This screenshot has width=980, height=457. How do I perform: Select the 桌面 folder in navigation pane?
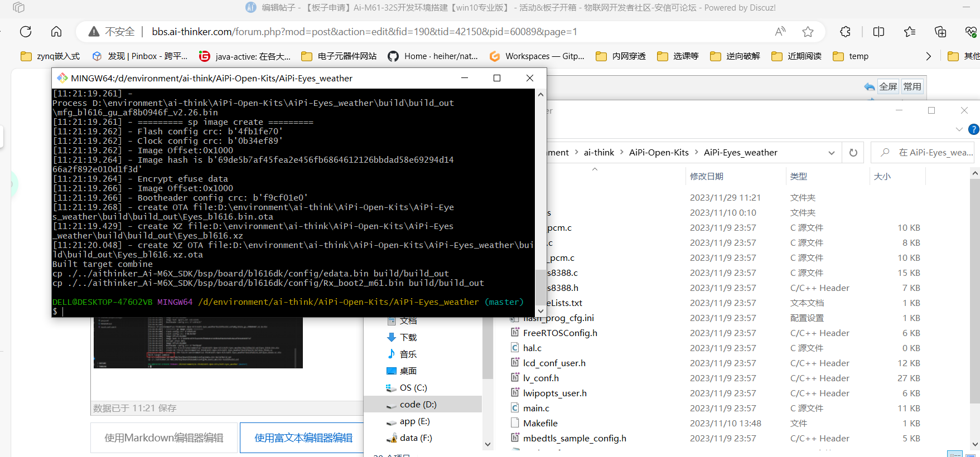pyautogui.click(x=408, y=371)
